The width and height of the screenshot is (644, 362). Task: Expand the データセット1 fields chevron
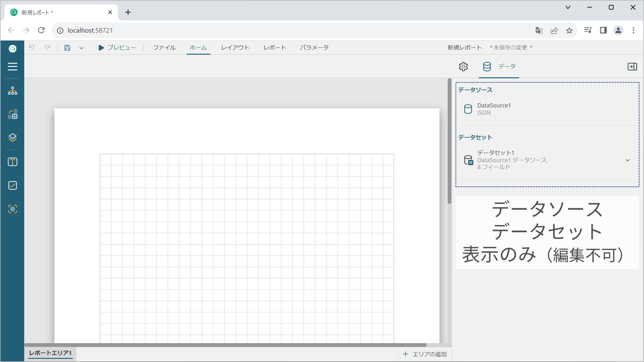628,160
